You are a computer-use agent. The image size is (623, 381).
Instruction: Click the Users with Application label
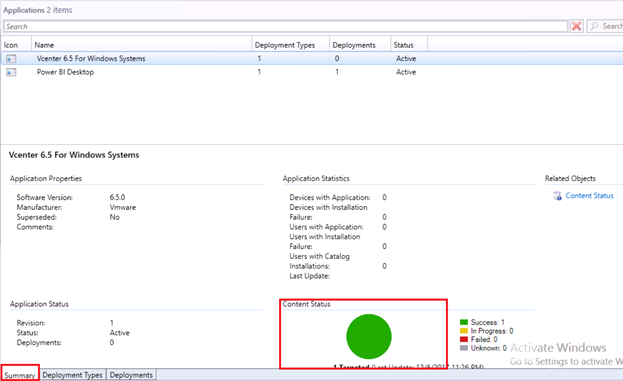pyautogui.click(x=326, y=227)
